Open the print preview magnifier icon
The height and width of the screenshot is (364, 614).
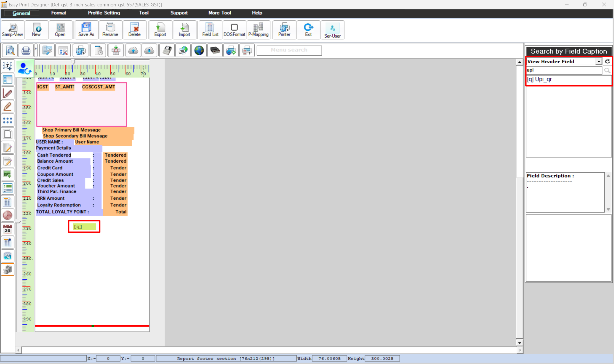[x=10, y=50]
